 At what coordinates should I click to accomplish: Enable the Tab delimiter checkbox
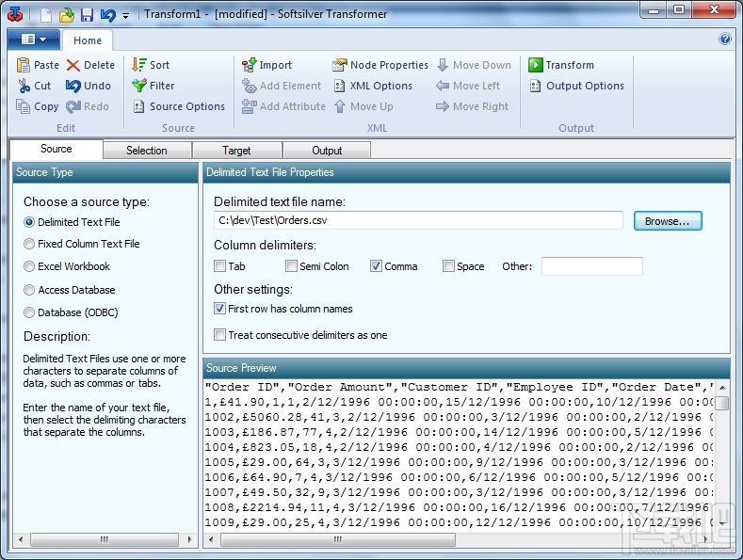click(x=219, y=266)
